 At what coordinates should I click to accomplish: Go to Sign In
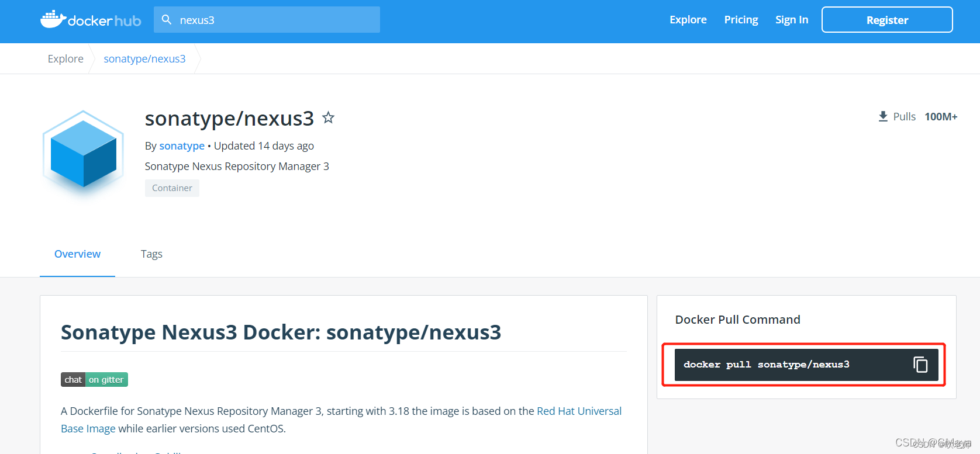792,20
